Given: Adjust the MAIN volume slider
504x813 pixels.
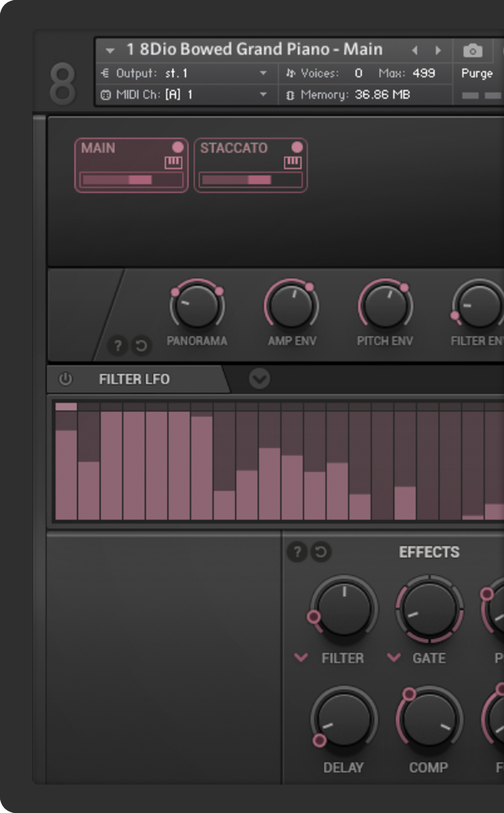Looking at the screenshot, I should pyautogui.click(x=131, y=180).
